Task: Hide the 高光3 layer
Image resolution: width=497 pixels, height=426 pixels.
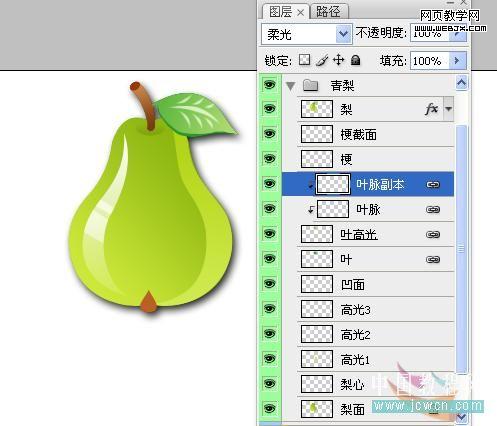Action: tap(269, 309)
